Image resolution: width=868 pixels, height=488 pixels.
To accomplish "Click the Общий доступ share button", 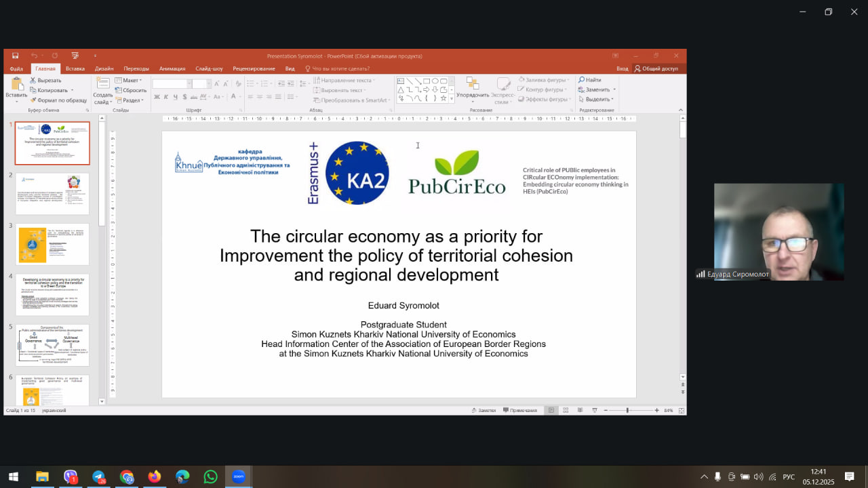I will click(656, 68).
